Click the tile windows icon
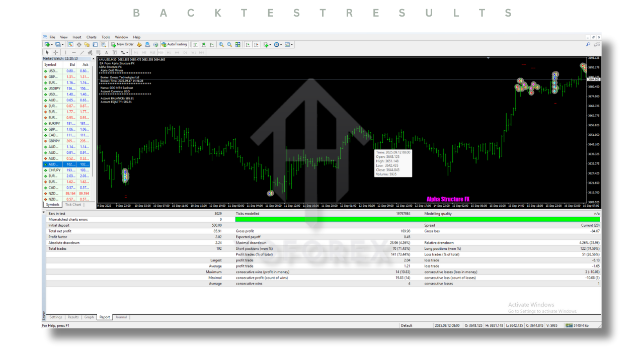The height and width of the screenshot is (362, 644). coord(238,44)
